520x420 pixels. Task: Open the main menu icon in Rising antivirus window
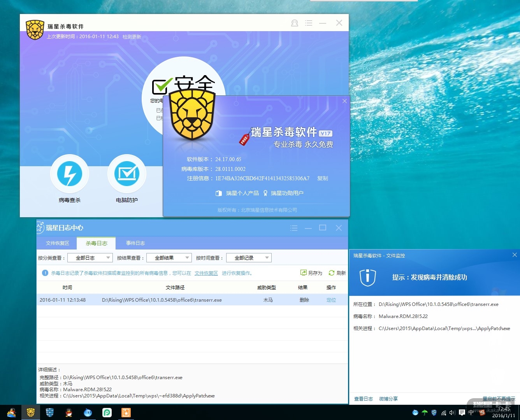(x=309, y=23)
